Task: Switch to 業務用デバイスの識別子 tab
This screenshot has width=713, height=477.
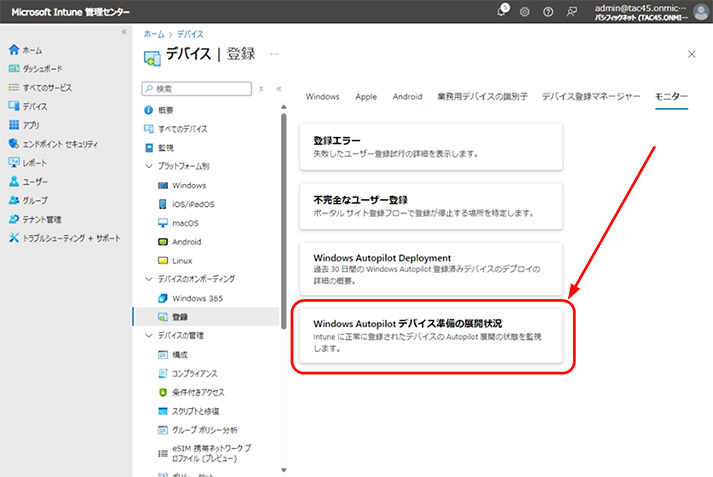Action: [482, 96]
